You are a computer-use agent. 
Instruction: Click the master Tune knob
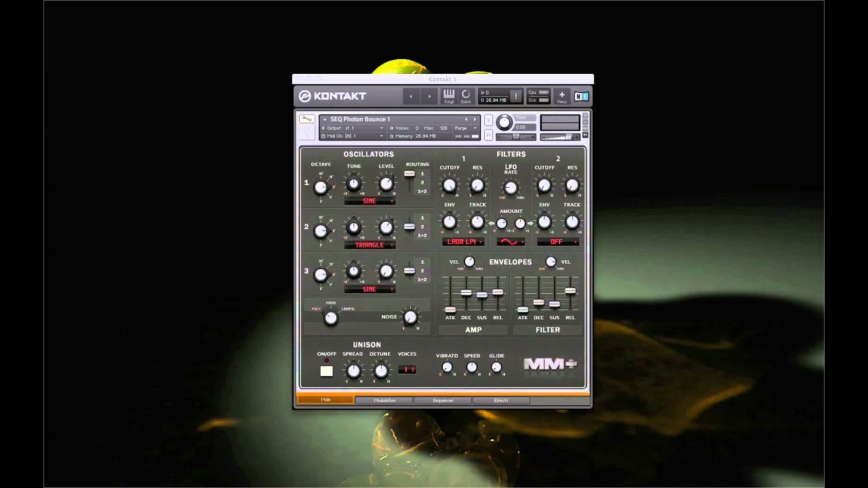504,122
